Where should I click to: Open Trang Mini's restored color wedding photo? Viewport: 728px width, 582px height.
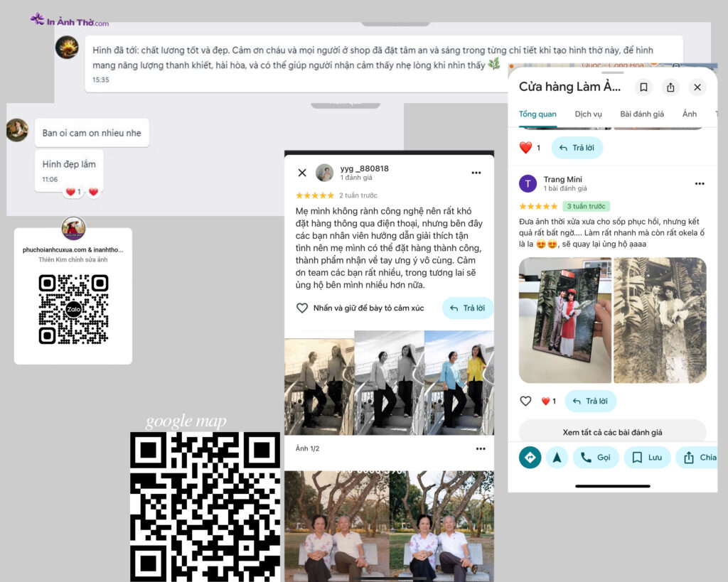pyautogui.click(x=564, y=320)
